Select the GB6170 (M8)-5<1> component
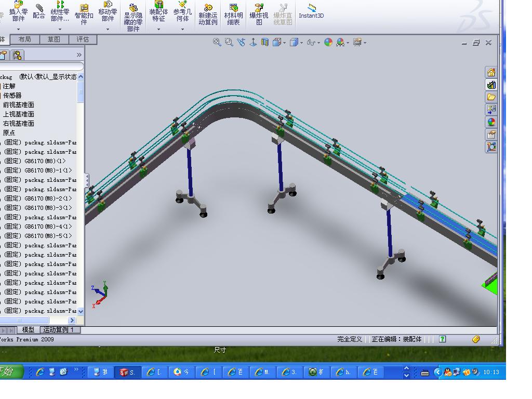The width and height of the screenshot is (532, 399). click(x=38, y=236)
